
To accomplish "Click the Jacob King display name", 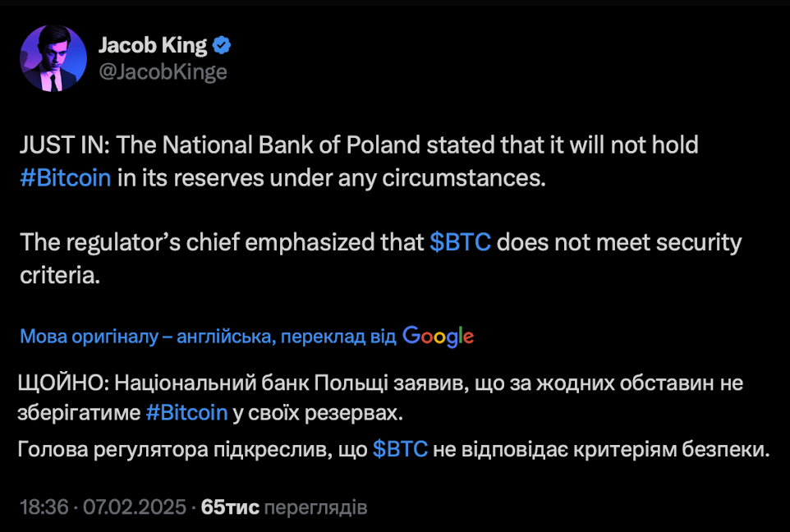I will coord(153,45).
